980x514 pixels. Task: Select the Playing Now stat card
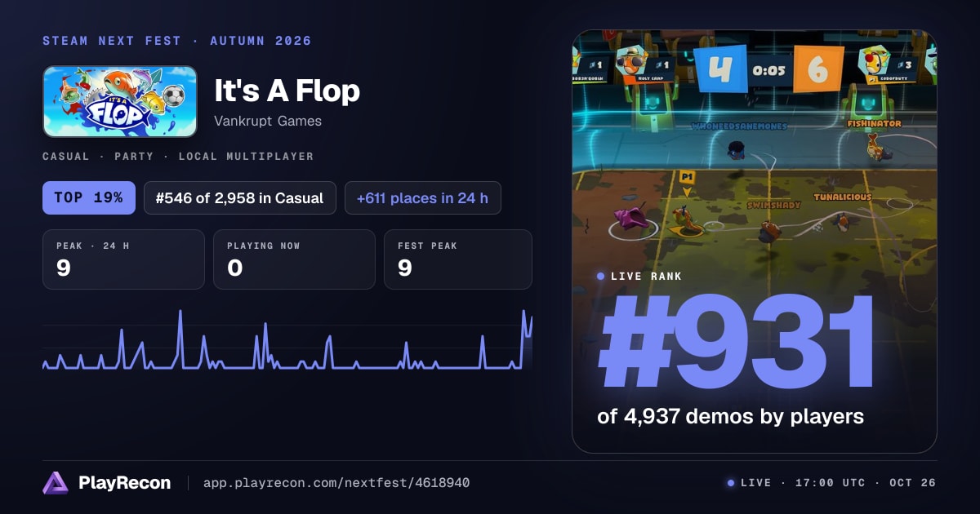coord(294,259)
